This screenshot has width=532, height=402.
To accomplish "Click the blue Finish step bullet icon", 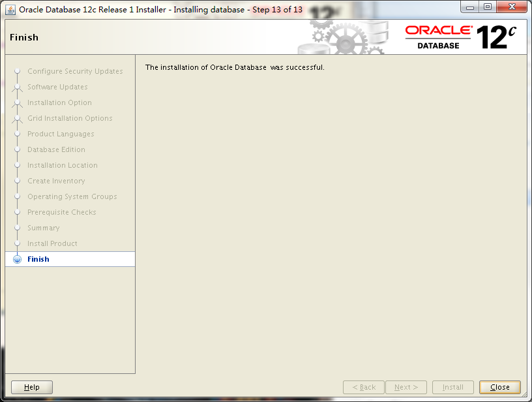I will (x=17, y=259).
